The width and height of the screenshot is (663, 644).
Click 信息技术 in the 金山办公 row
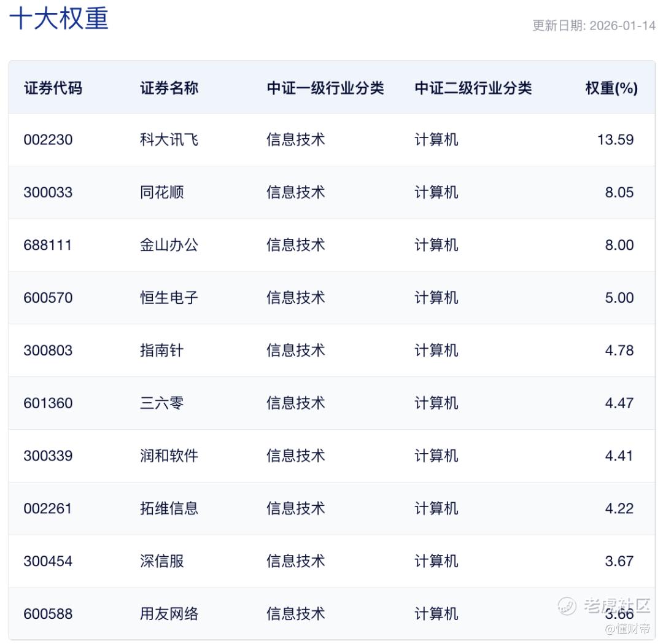point(295,245)
